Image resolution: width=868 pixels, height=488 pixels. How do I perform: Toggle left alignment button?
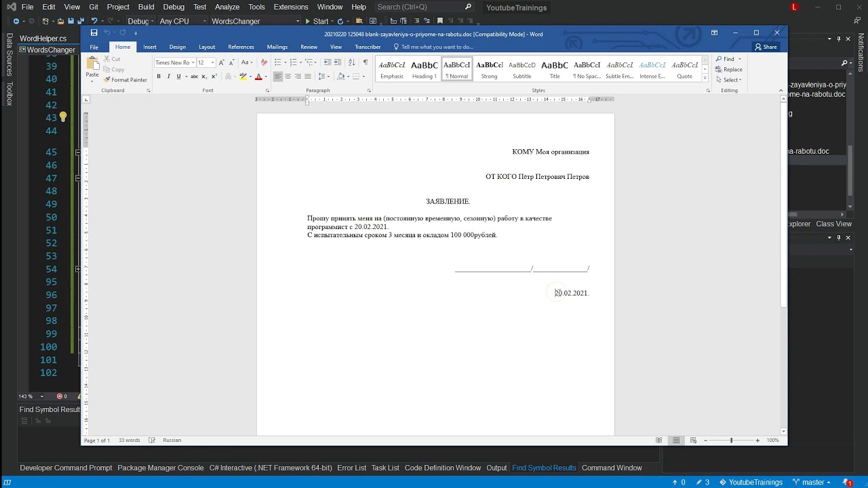pyautogui.click(x=277, y=77)
